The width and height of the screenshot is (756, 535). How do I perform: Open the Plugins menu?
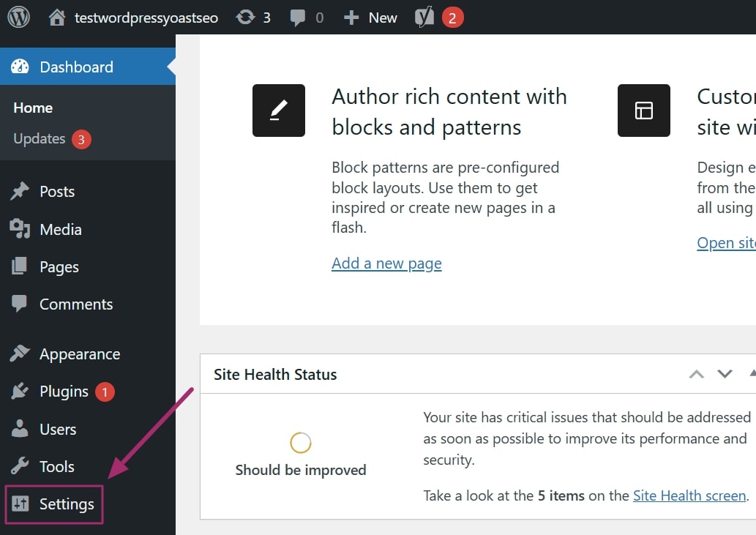coord(64,392)
